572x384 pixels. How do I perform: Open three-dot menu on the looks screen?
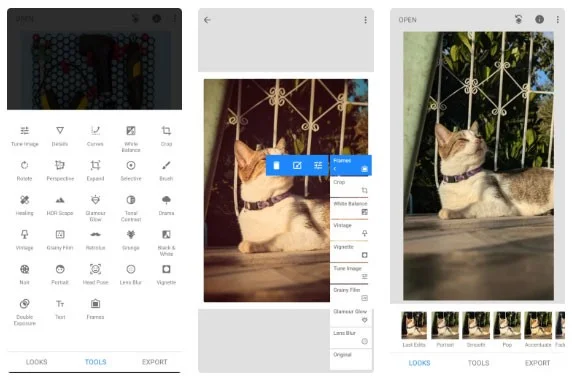pyautogui.click(x=557, y=20)
